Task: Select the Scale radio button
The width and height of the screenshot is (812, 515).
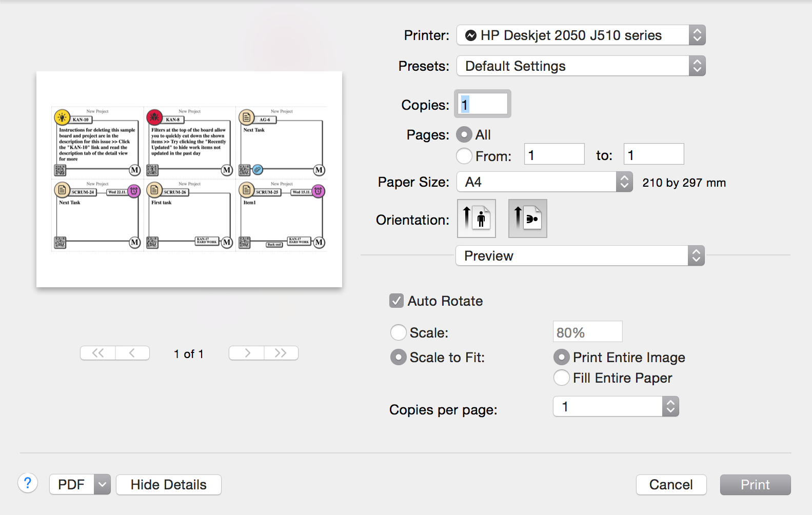Action: pyautogui.click(x=399, y=332)
